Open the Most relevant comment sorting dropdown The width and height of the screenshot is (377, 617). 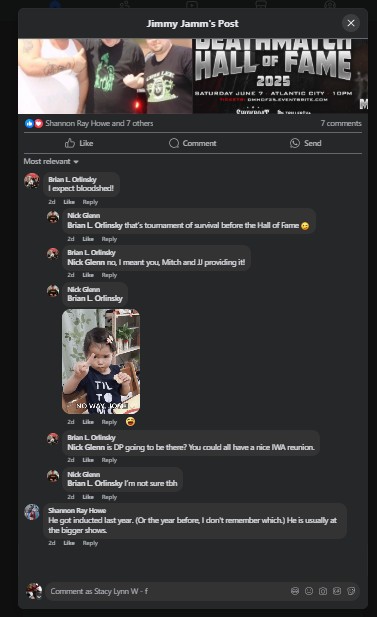tap(51, 161)
